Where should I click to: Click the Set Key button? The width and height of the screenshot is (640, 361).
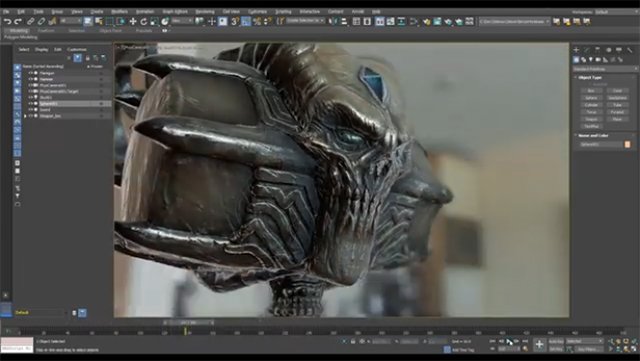tap(556, 349)
